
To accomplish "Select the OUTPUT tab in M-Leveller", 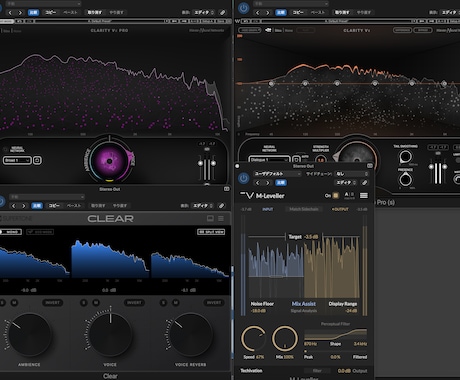I will pyautogui.click(x=340, y=209).
